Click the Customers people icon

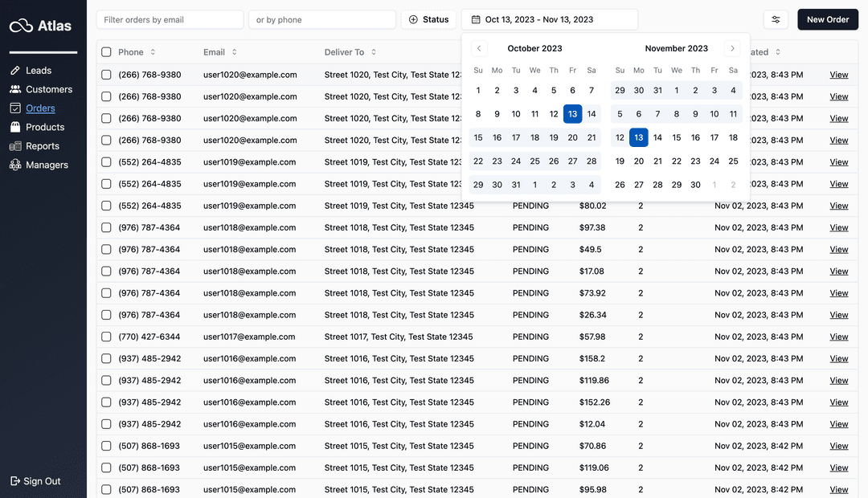tap(15, 89)
